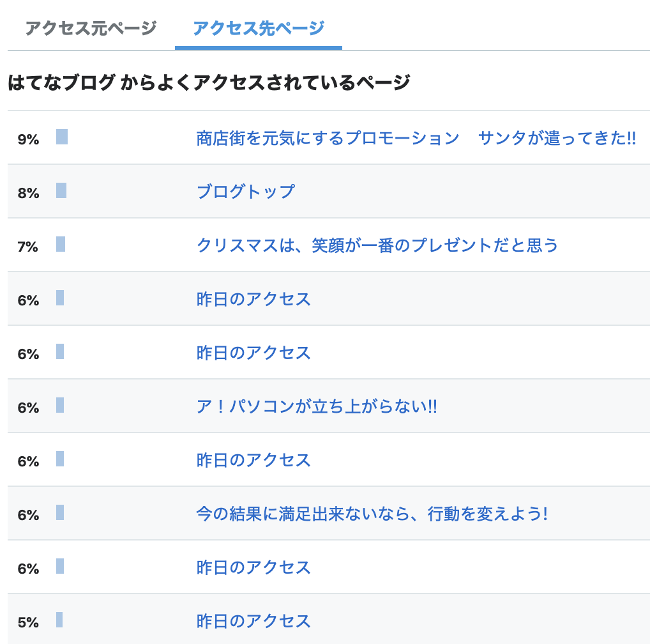Select the アクセス先ページ tab

259,29
